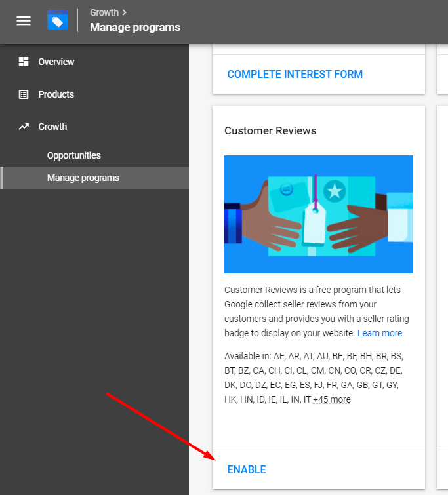Viewport: 448px width, 495px height.
Task: Select Manage programs in the sidebar
Action: (x=83, y=178)
